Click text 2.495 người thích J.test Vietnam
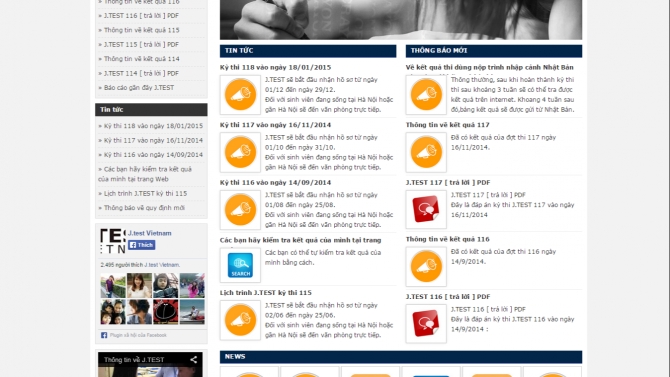This screenshot has height=377, width=670. point(140,265)
